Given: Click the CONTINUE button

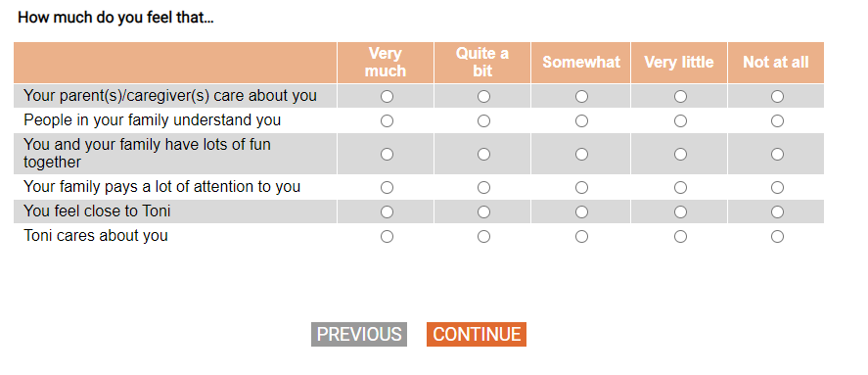Looking at the screenshot, I should 477,335.
